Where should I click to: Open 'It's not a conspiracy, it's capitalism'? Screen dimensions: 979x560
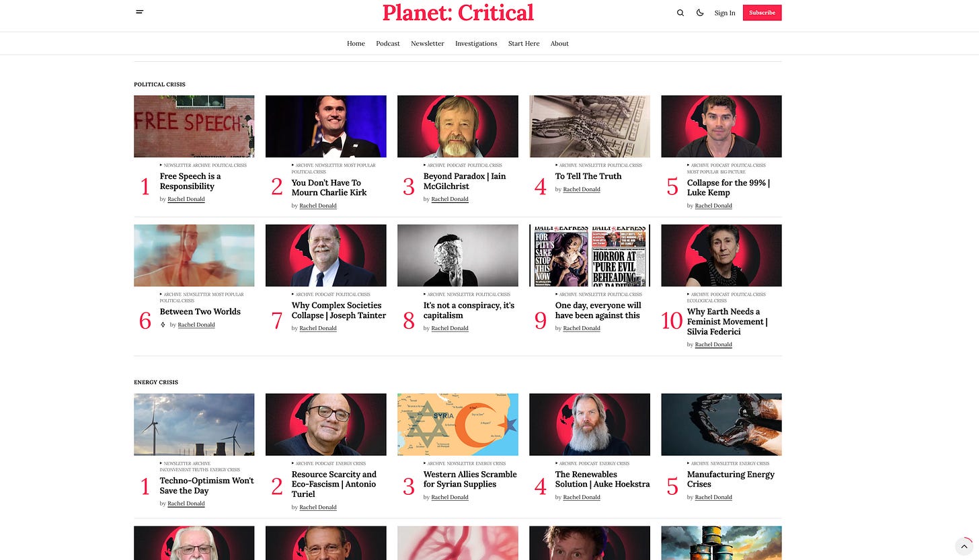pos(469,311)
